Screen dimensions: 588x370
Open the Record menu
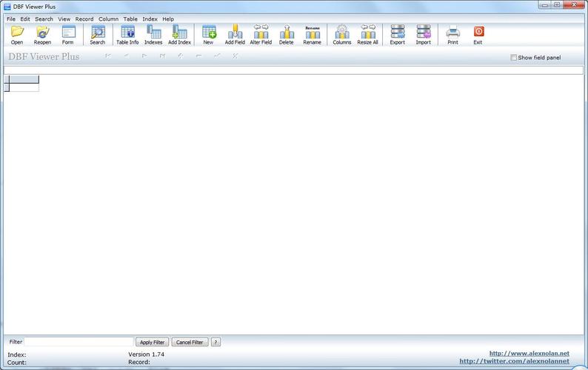pos(84,18)
